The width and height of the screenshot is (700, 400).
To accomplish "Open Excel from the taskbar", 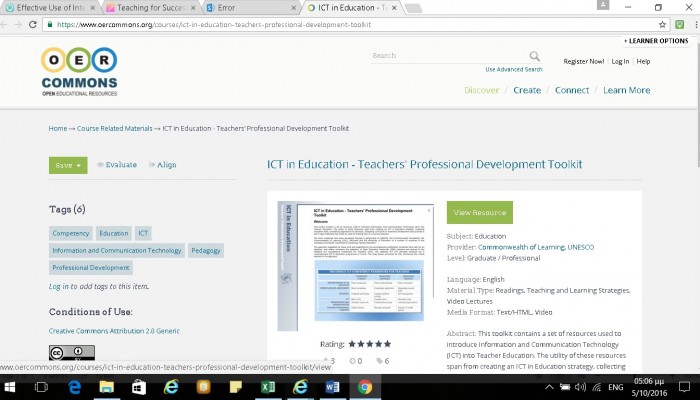I will click(268, 386).
